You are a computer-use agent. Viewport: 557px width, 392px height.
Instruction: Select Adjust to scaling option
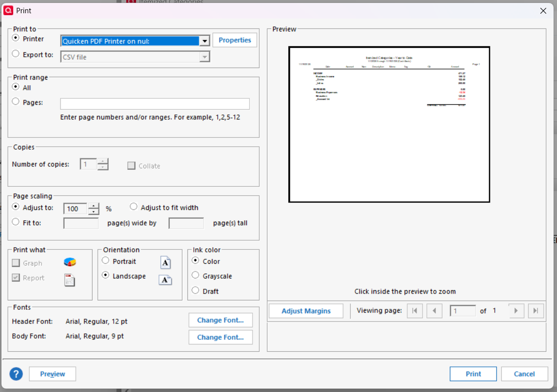16,207
